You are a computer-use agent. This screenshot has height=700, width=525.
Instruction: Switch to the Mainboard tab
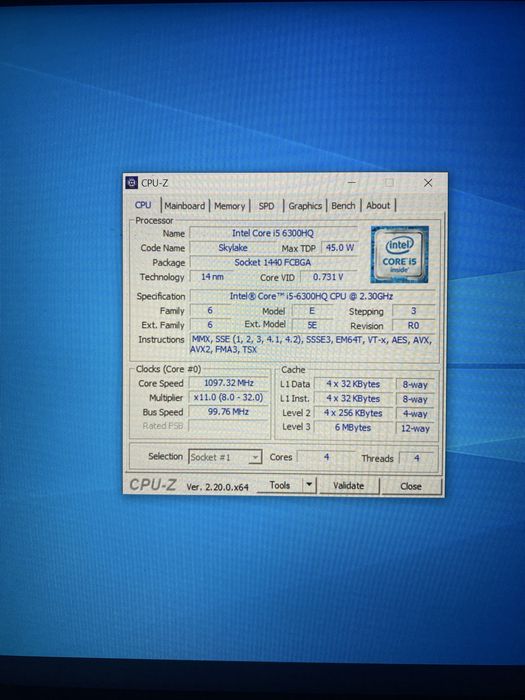click(184, 206)
